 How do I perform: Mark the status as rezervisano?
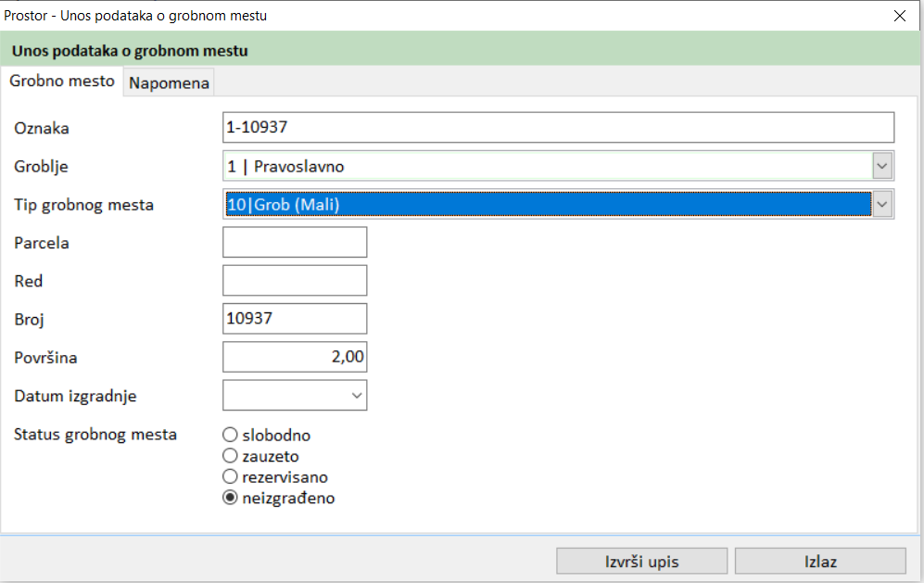click(x=231, y=477)
